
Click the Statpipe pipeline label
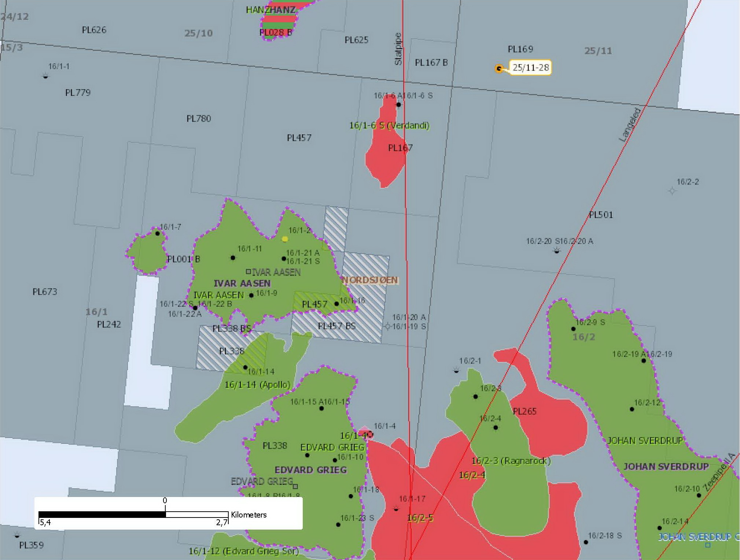pyautogui.click(x=398, y=49)
